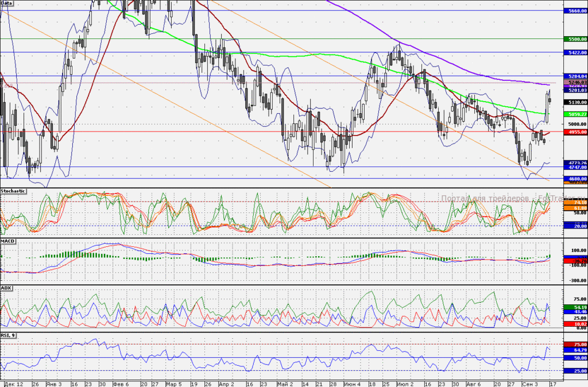This screenshot has width=588, height=387.
Task: Click the red 4955.00 price tag
Action: click(575, 132)
